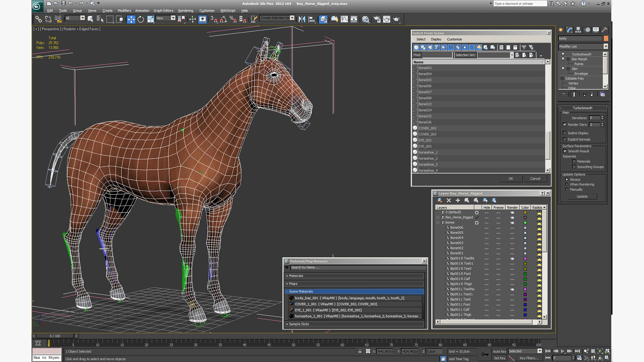Open the Manage Layers toolbar icon
Image resolution: width=644 pixels, height=362 pixels.
click(323, 19)
